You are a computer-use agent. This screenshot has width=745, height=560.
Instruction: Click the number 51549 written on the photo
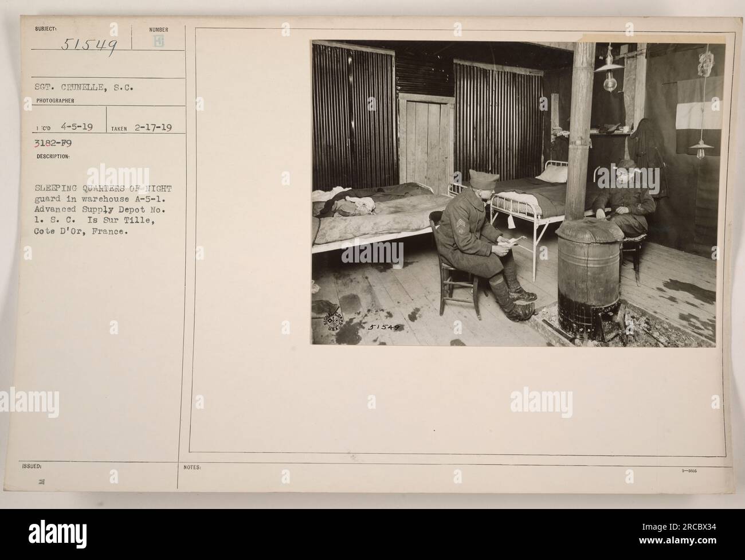coord(383,327)
